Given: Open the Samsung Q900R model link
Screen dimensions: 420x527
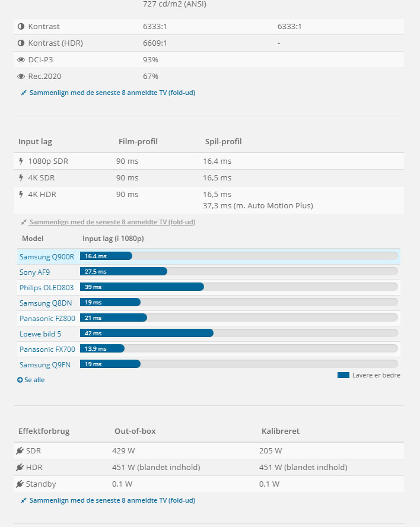Looking at the screenshot, I should coord(47,256).
